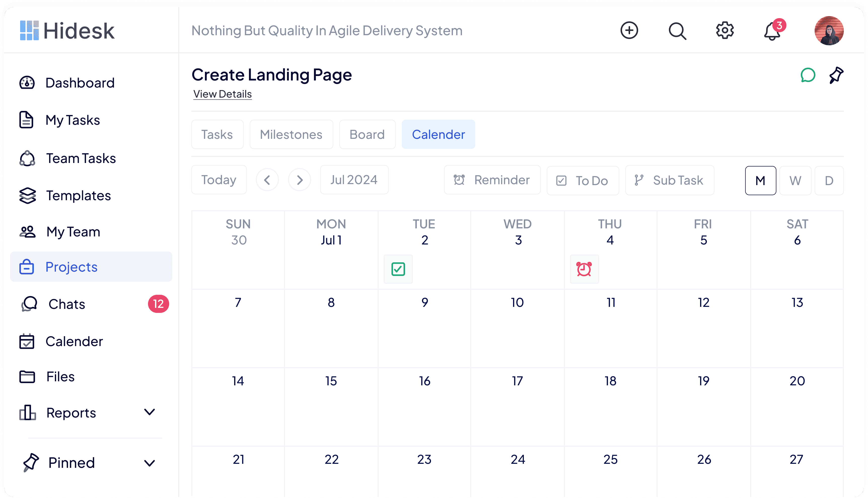The image size is (868, 498).
Task: Switch to the Milestones tab
Action: (x=291, y=134)
